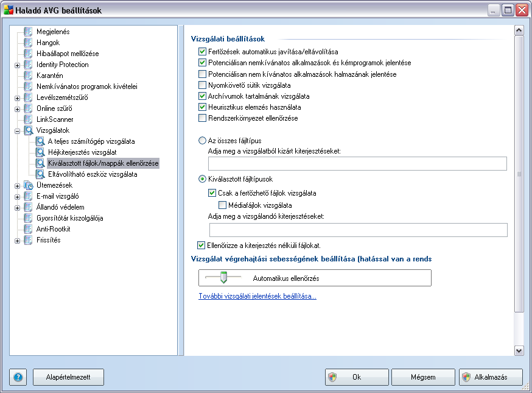532x393 pixels.
Task: Click the Frissítés icon
Action: (28, 240)
